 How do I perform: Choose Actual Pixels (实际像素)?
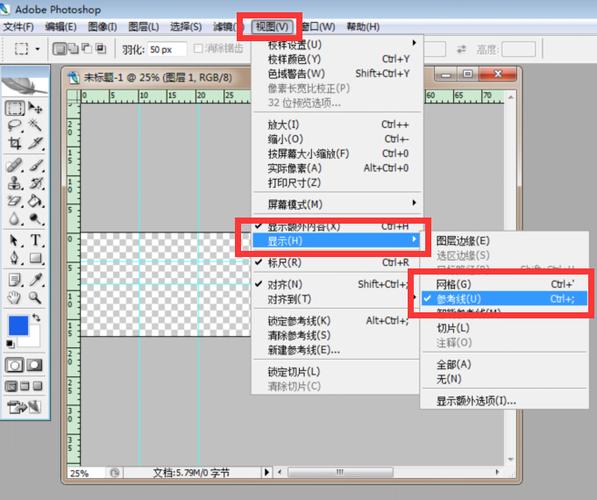point(336,168)
